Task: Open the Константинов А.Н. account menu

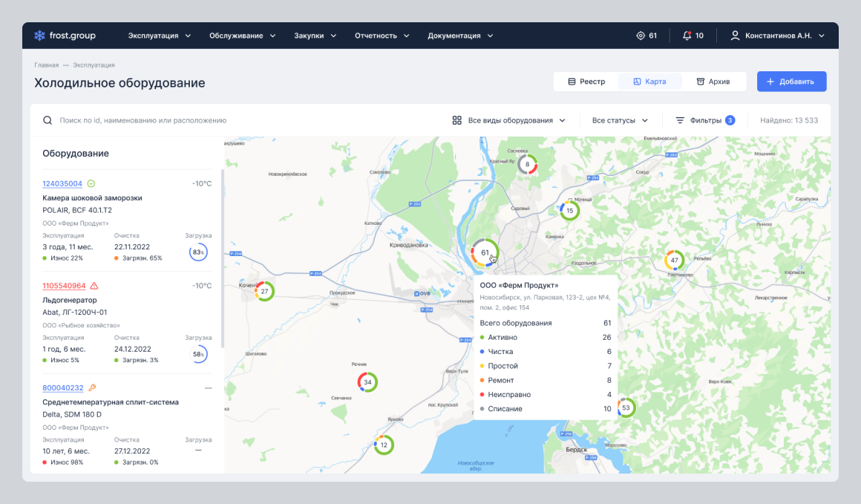Action: [777, 36]
